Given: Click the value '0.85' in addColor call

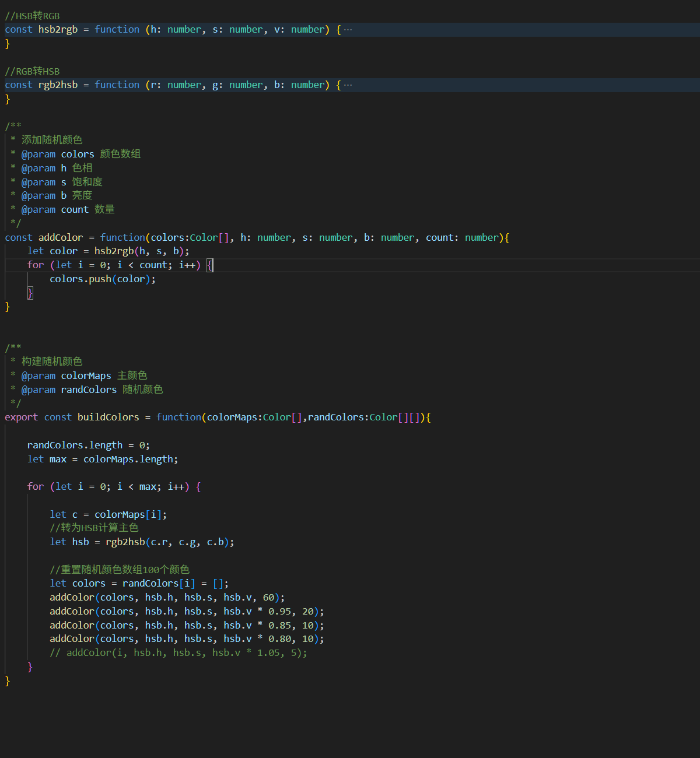Looking at the screenshot, I should tap(279, 626).
